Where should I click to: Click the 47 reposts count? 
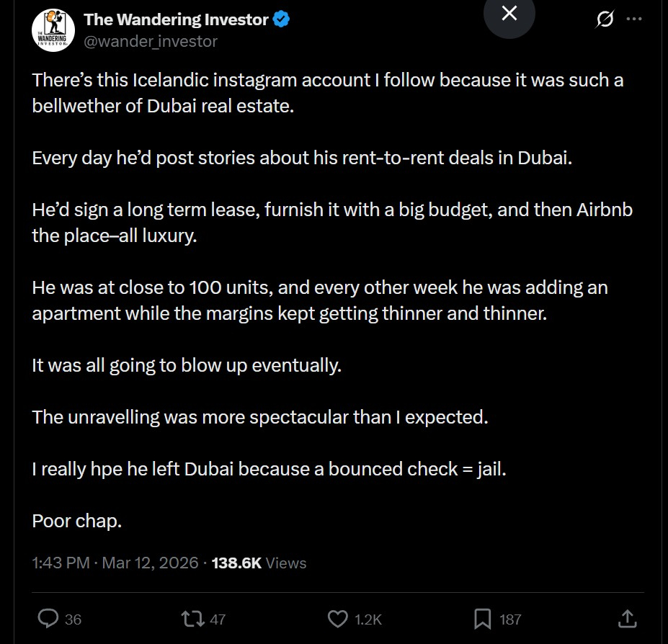click(x=218, y=619)
